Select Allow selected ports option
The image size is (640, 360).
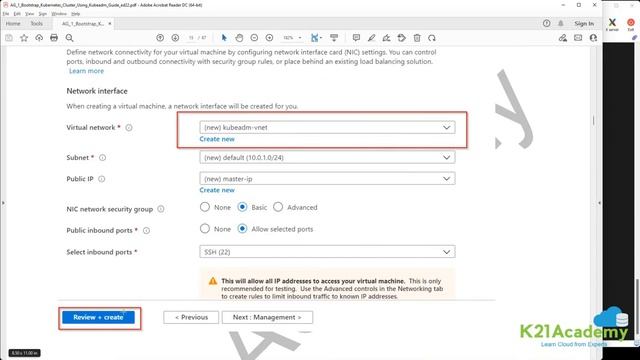[242, 229]
